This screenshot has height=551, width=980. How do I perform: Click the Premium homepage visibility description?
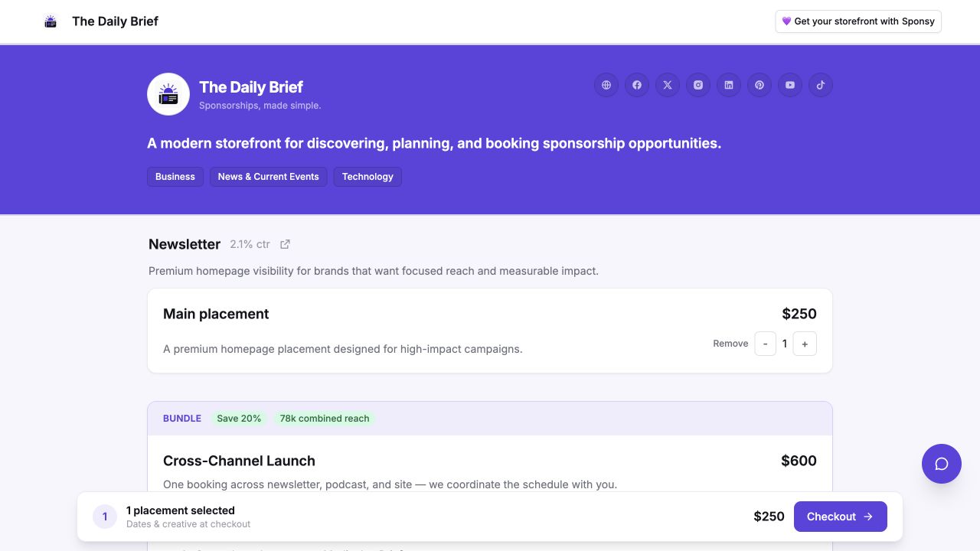click(x=374, y=271)
